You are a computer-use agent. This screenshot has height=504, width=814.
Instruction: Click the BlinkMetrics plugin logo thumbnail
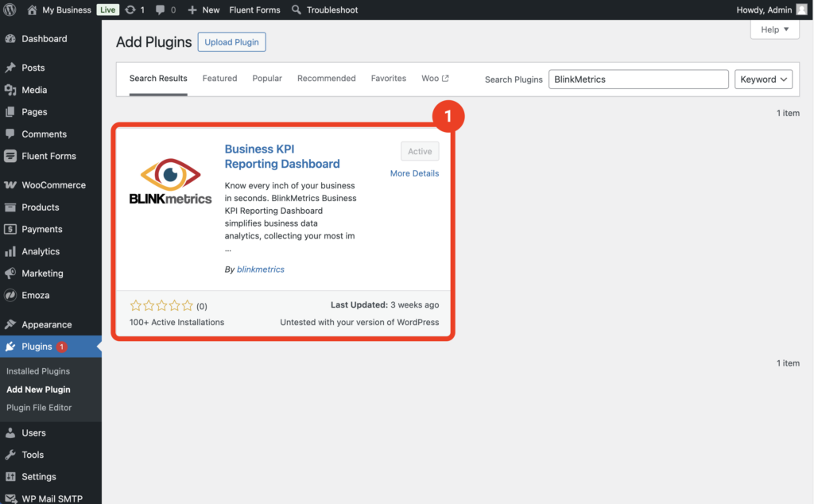[x=170, y=182]
